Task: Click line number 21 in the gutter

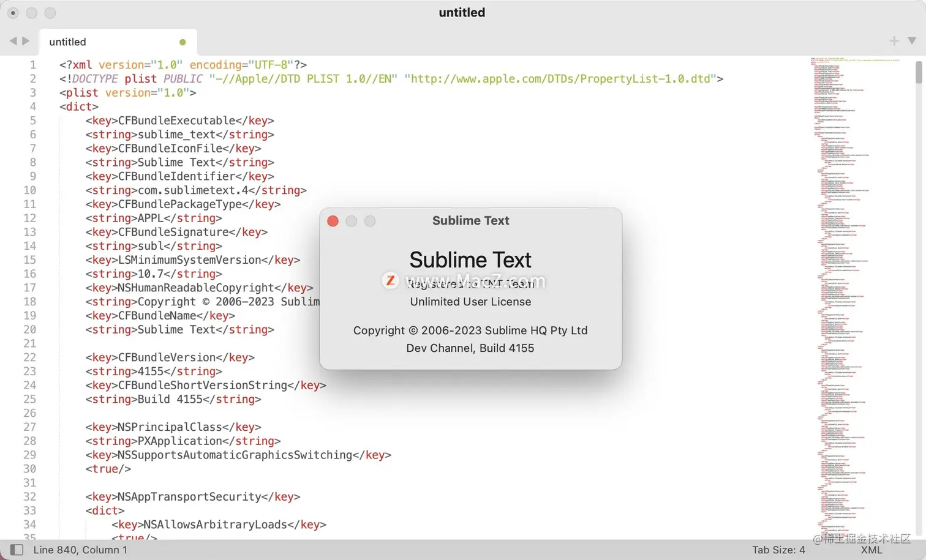Action: 30,343
